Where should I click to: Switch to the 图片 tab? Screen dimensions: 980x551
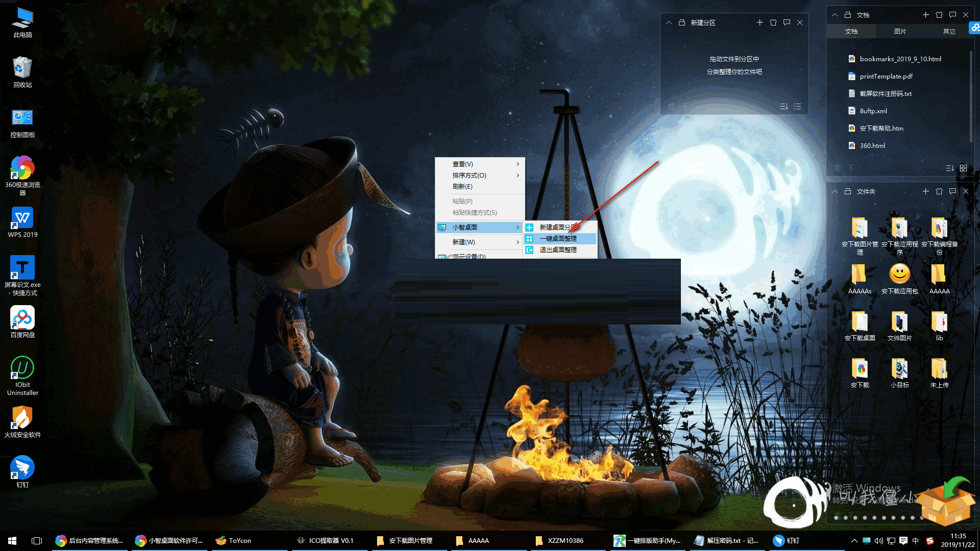click(x=900, y=31)
